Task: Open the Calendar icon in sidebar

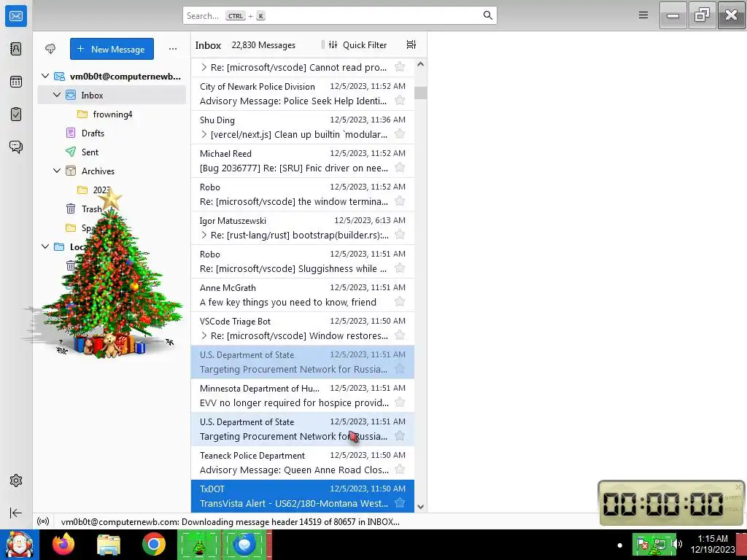Action: 16,82
